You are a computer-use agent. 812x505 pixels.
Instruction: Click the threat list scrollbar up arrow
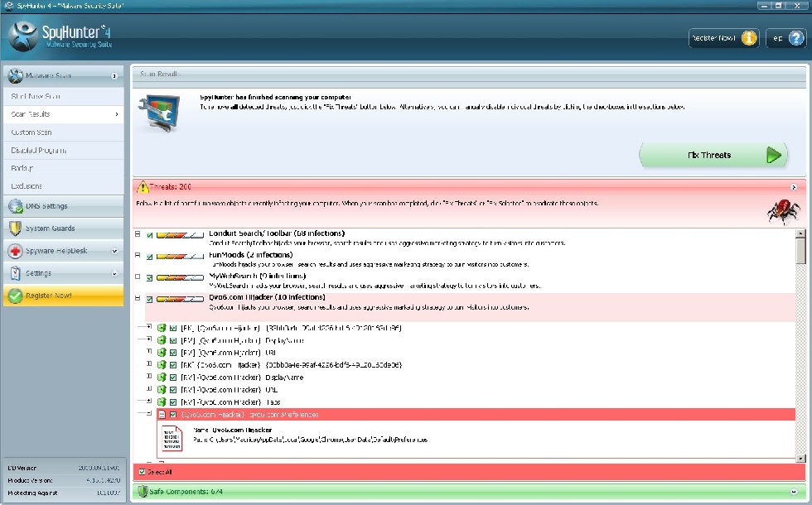click(801, 233)
